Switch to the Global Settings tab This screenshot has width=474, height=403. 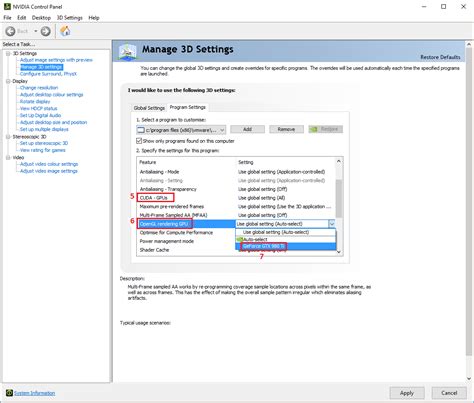click(149, 108)
